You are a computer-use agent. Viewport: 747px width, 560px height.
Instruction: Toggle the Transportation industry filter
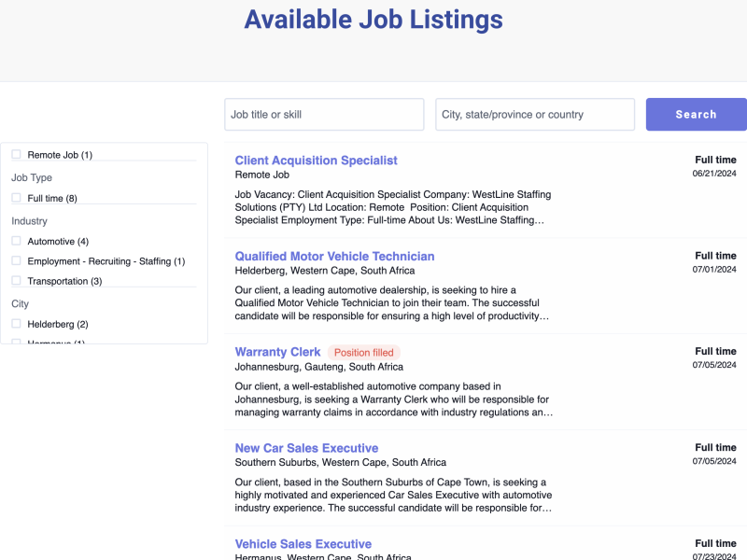16,281
